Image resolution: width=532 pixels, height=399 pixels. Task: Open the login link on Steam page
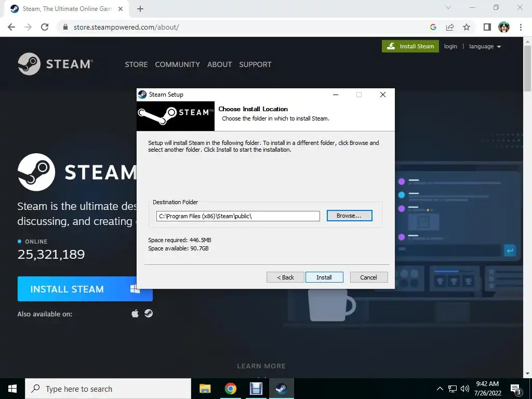coord(450,46)
